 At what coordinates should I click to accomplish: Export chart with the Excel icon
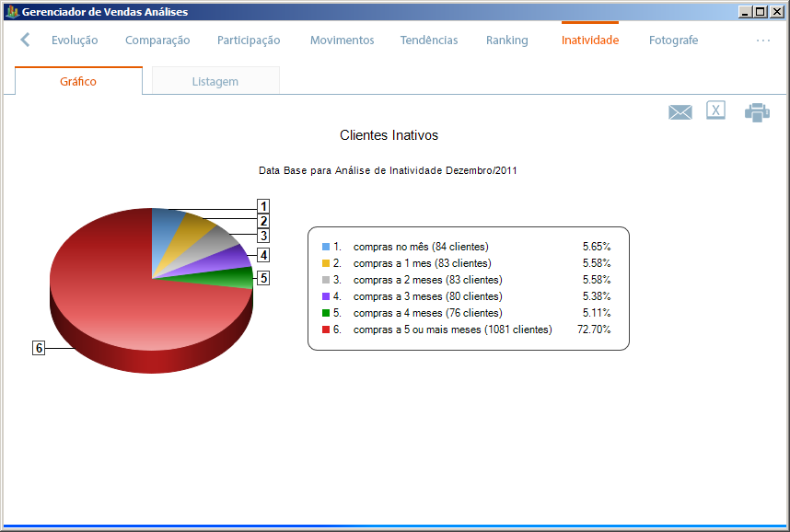[715, 111]
